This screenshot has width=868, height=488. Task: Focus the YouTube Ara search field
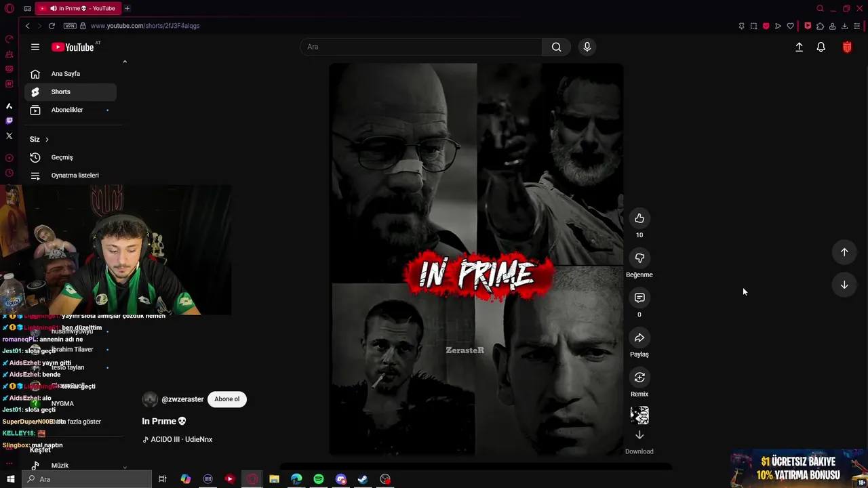click(420, 47)
